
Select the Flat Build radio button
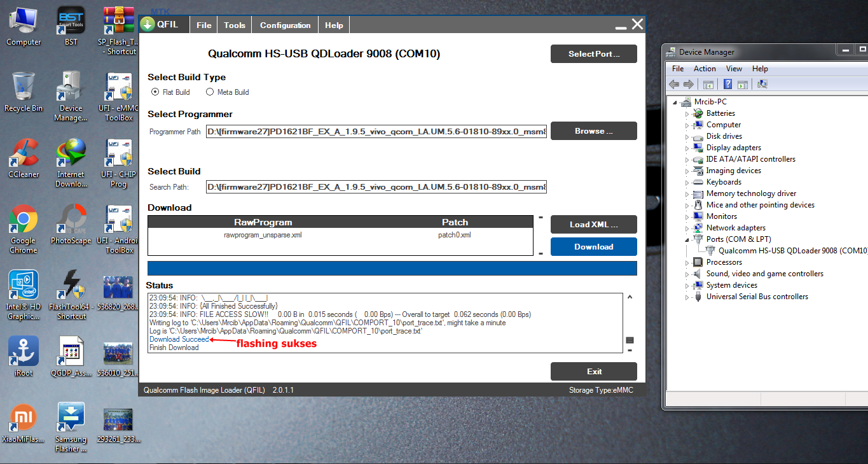click(x=155, y=92)
